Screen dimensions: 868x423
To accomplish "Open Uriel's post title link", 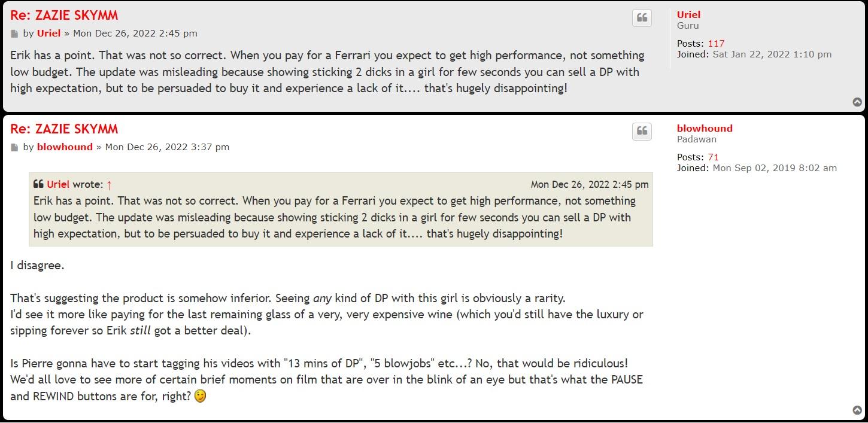I will click(64, 15).
